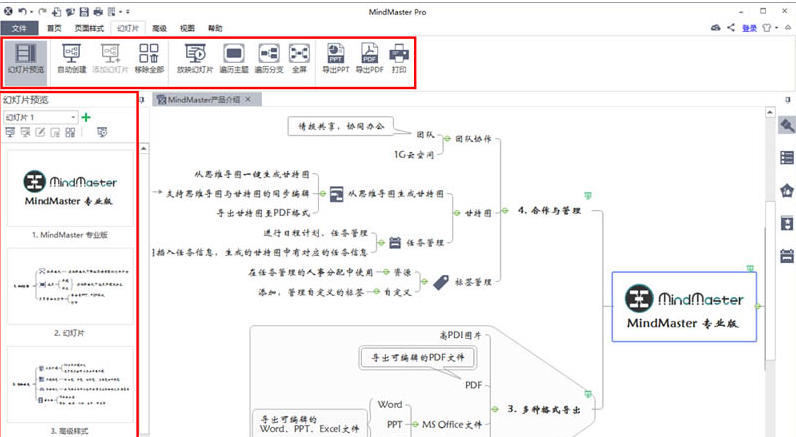
Task: Click undo arrow in quick access toolbar
Action: coord(22,11)
